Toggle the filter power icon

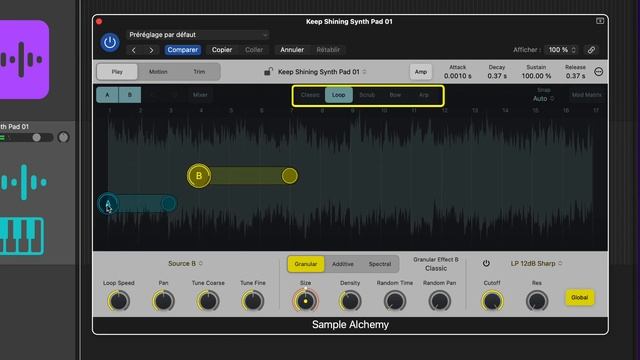[486, 263]
